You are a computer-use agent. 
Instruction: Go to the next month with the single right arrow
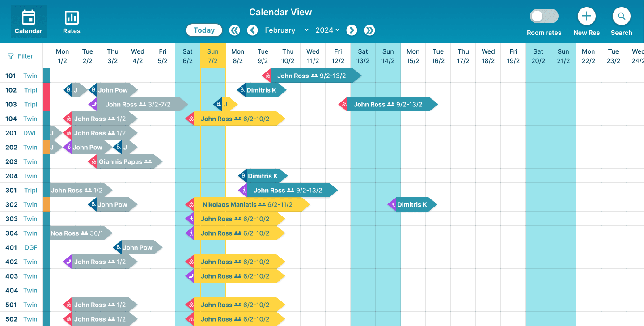[352, 30]
